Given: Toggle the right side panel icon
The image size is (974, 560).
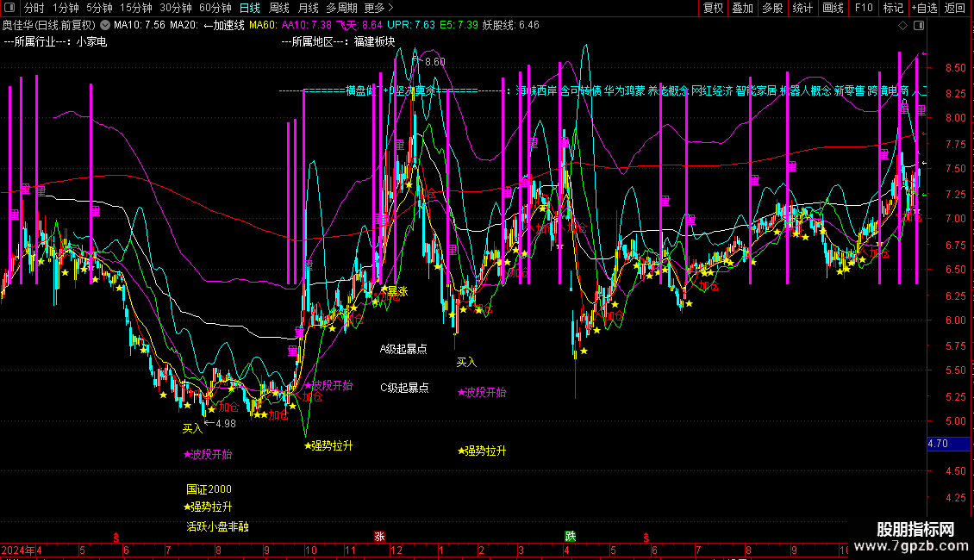Looking at the screenshot, I should coord(919,25).
